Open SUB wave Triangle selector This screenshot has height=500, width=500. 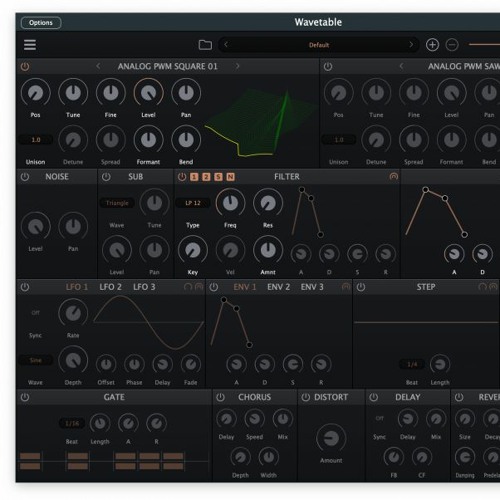[117, 203]
